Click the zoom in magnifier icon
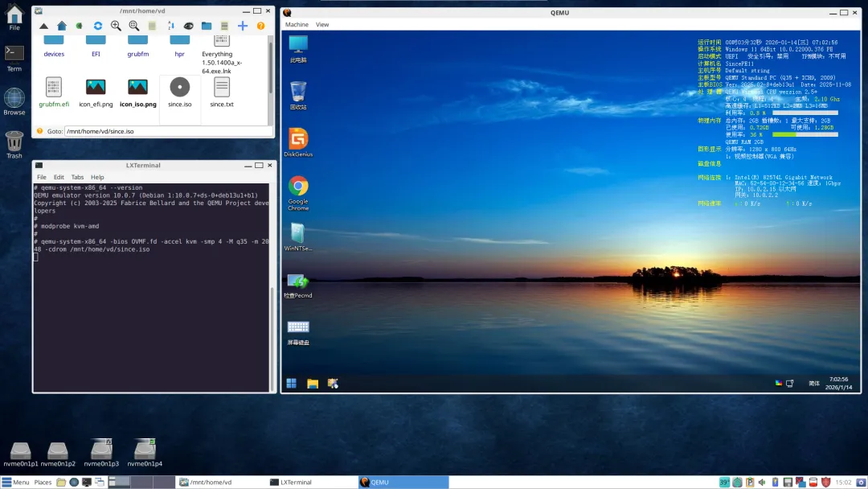The height and width of the screenshot is (489, 868). click(116, 26)
